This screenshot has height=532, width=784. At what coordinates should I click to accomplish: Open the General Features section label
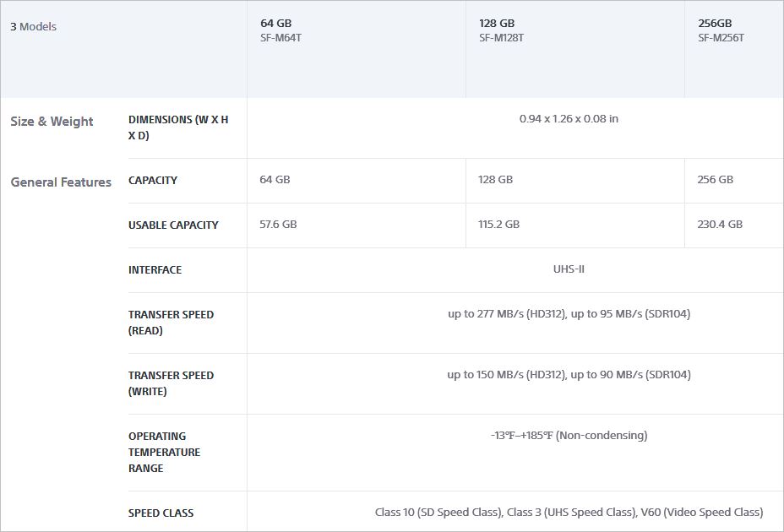pyautogui.click(x=61, y=182)
